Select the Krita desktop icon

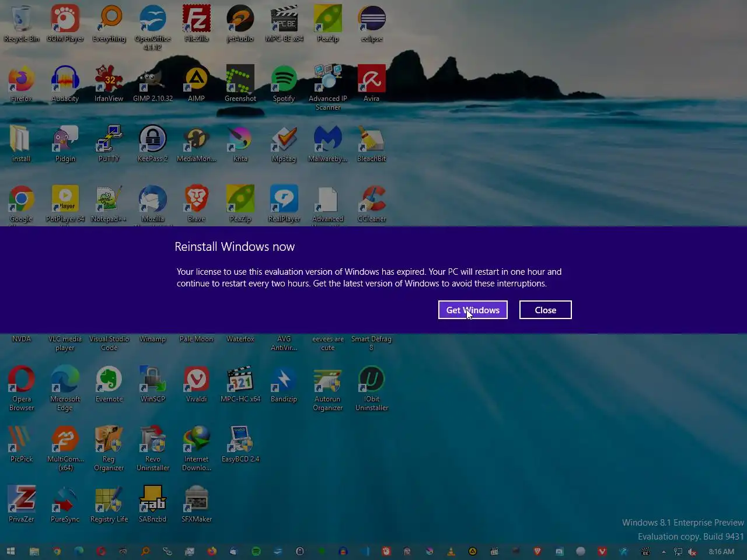(x=240, y=144)
